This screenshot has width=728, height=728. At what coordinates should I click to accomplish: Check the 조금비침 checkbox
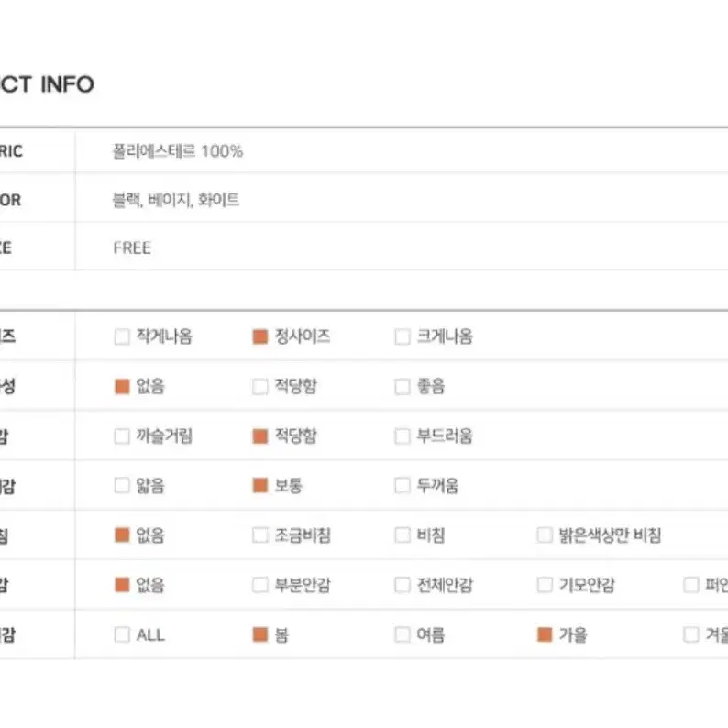[x=260, y=535]
